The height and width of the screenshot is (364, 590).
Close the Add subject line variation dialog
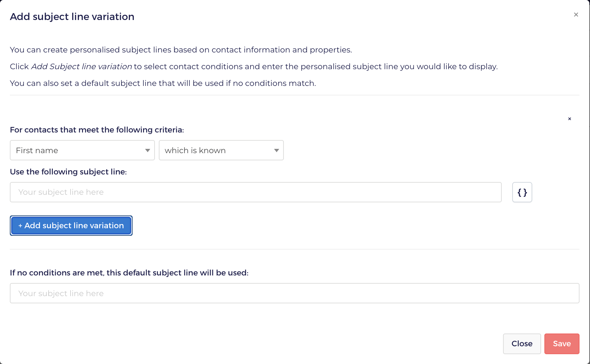pyautogui.click(x=576, y=14)
